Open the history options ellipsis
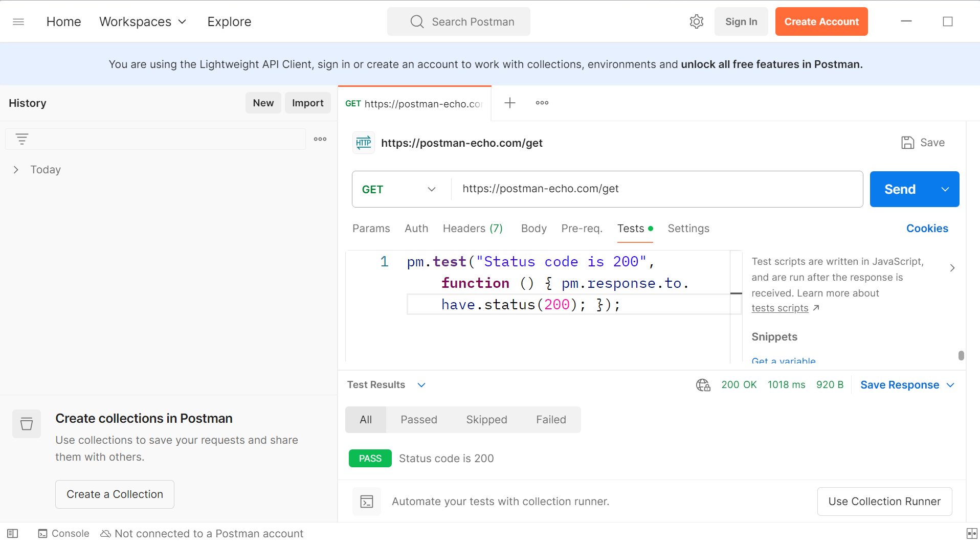Viewport: 980px width, 546px height. pyautogui.click(x=320, y=139)
